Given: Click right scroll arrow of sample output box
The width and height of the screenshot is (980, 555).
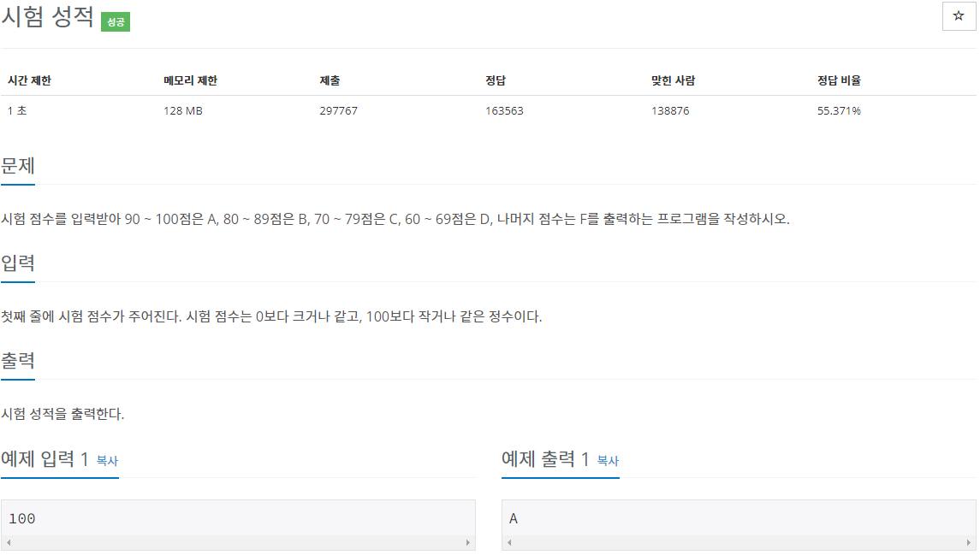Looking at the screenshot, I should pos(968,542).
